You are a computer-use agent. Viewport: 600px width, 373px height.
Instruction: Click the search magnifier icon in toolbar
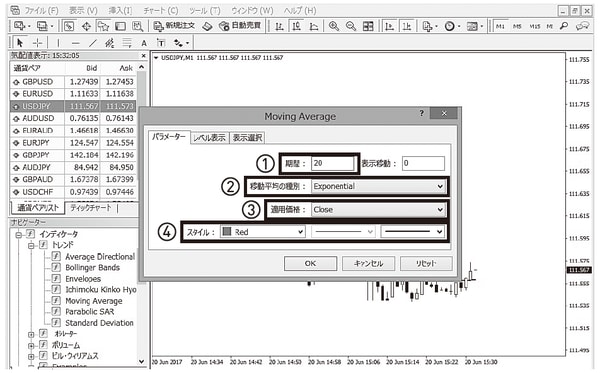tap(564, 26)
